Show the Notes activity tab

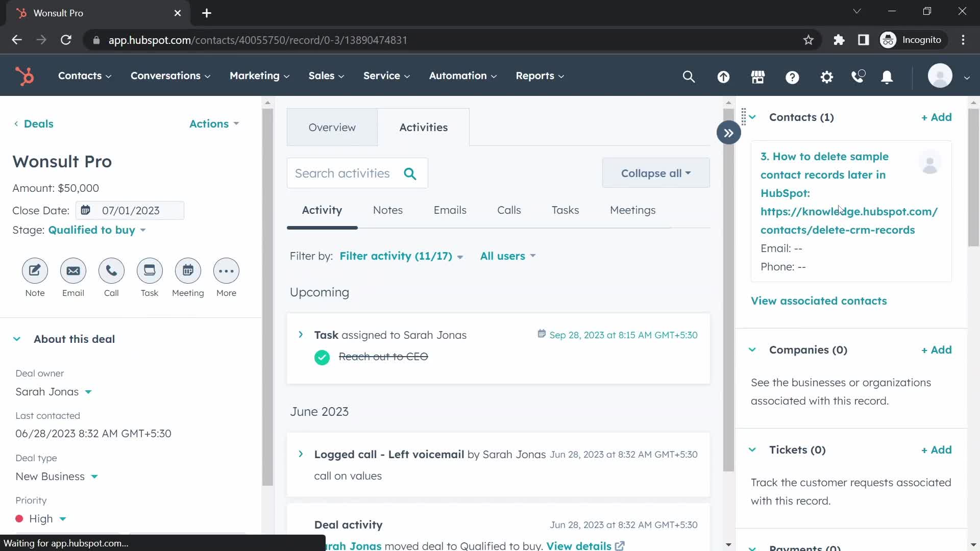tap(387, 210)
